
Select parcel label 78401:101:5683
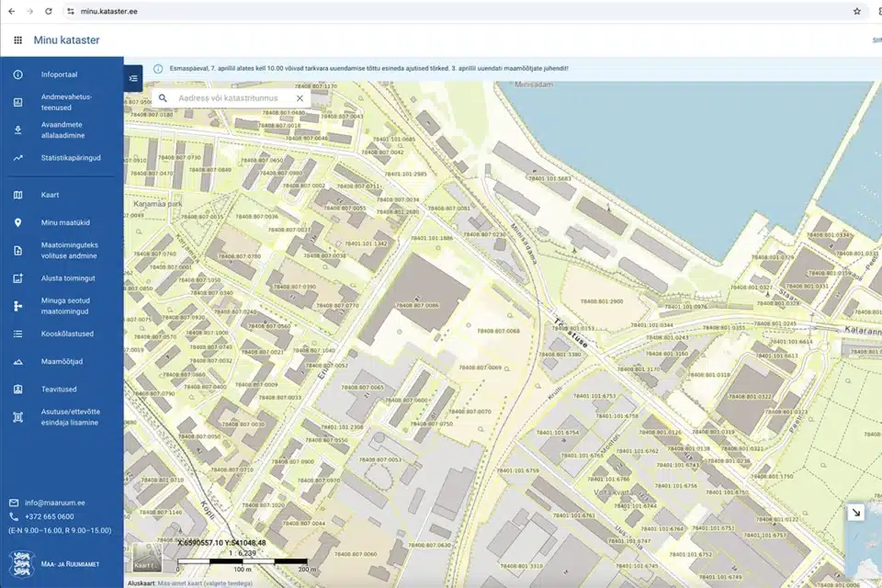[x=549, y=179]
